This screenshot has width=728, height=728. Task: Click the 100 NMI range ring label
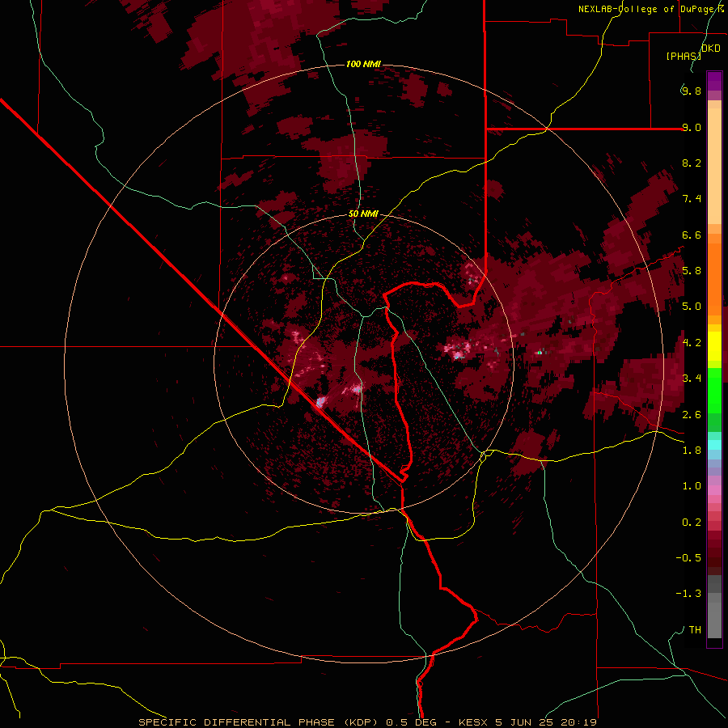pos(363,64)
